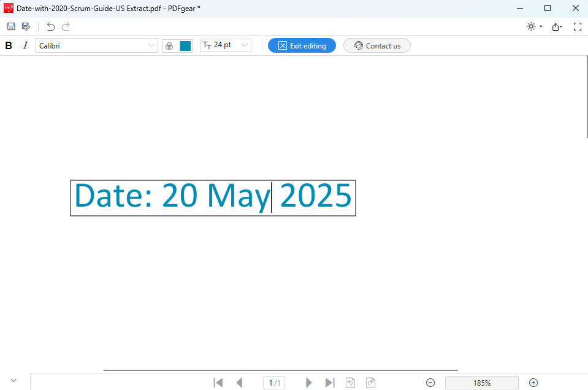Zoom out with the minus icon
Viewport: 588px width, 390px height.
(x=430, y=383)
